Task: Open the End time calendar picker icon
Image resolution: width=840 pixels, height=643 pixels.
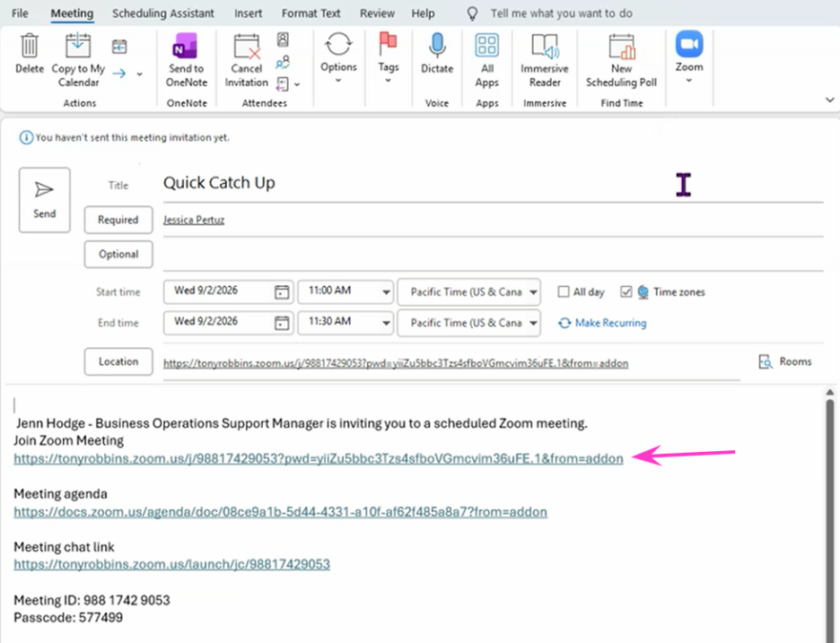Action: pos(282,323)
